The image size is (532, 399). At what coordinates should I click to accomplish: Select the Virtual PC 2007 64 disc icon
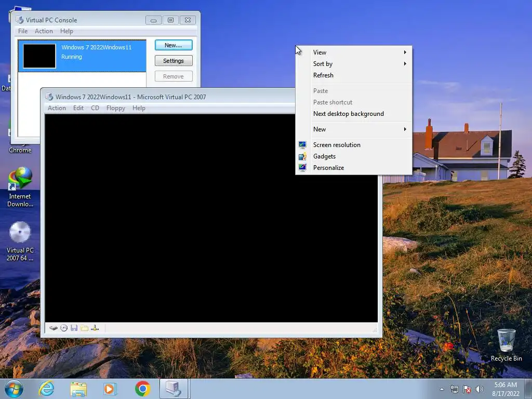[20, 241]
